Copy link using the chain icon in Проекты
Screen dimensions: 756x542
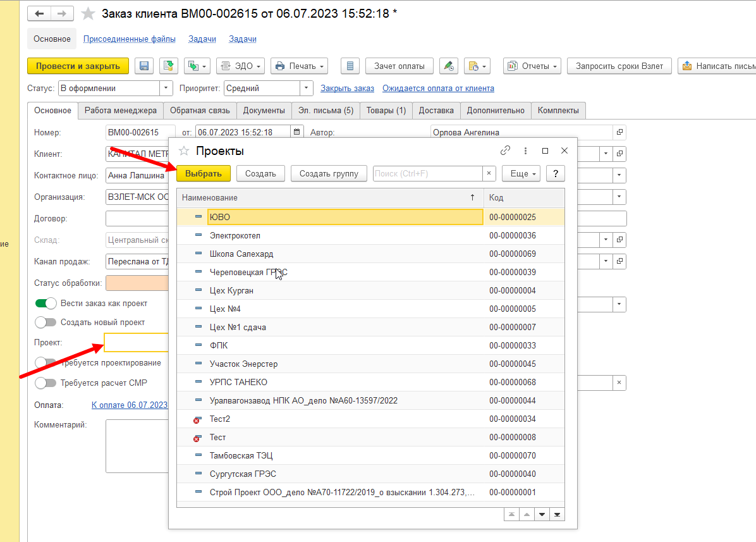[505, 151]
